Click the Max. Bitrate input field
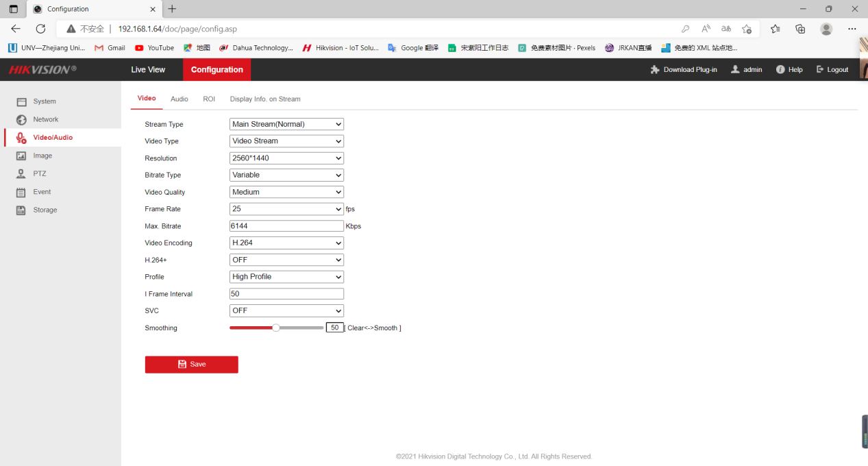The height and width of the screenshot is (466, 868). point(286,226)
